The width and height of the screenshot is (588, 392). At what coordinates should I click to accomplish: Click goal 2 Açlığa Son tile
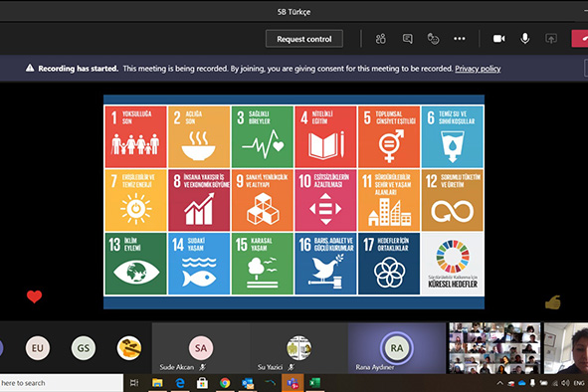(199, 137)
